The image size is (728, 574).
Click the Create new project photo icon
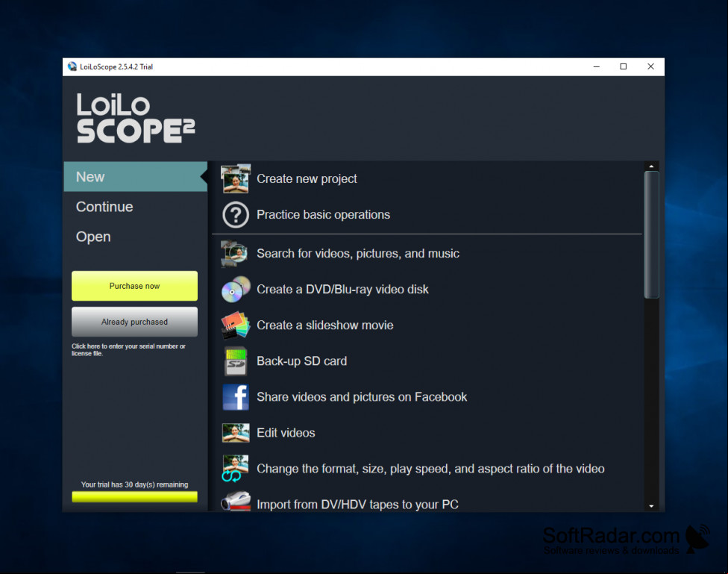tap(236, 178)
